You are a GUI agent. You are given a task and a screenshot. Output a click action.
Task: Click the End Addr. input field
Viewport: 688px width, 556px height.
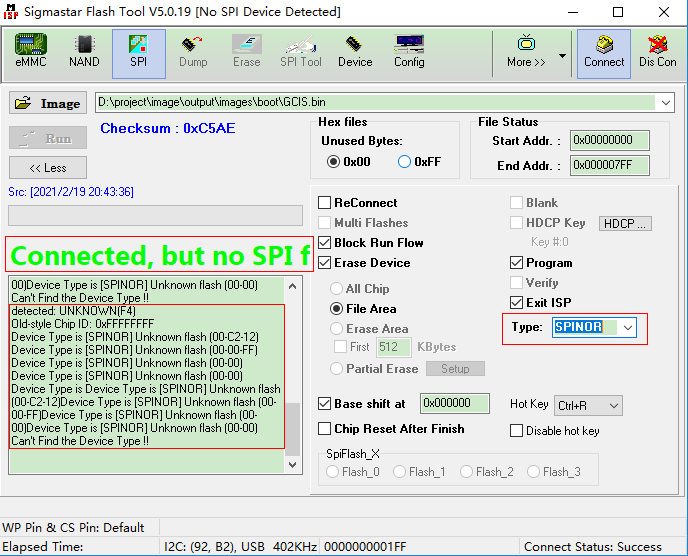pos(609,165)
